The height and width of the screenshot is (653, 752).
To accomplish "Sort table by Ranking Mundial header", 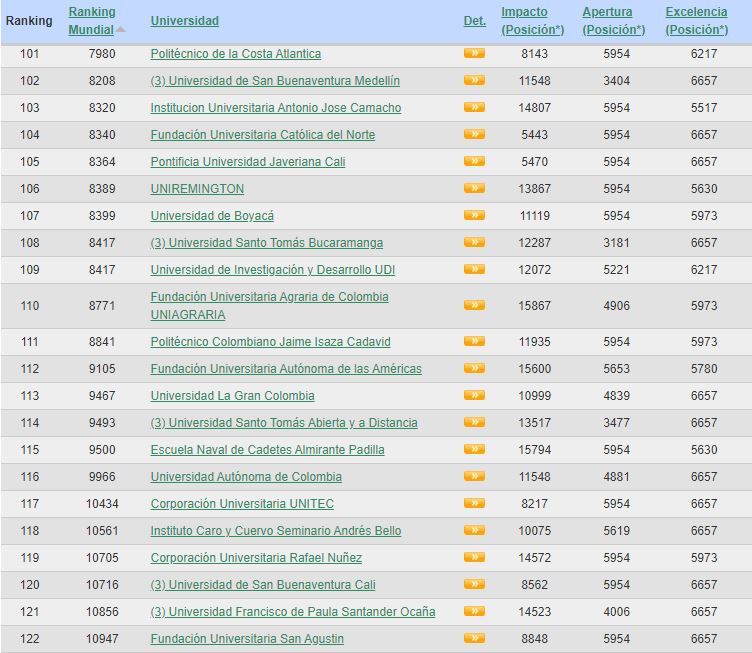I will [x=92, y=21].
